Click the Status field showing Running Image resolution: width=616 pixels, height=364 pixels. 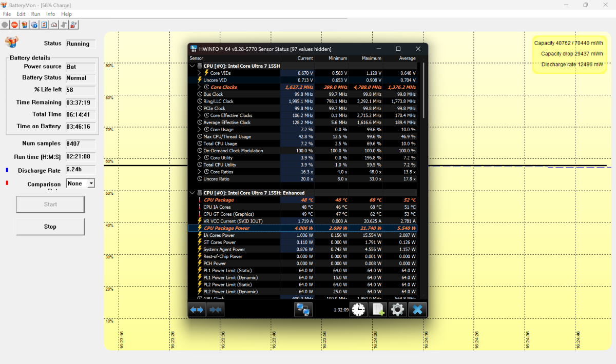click(x=81, y=44)
